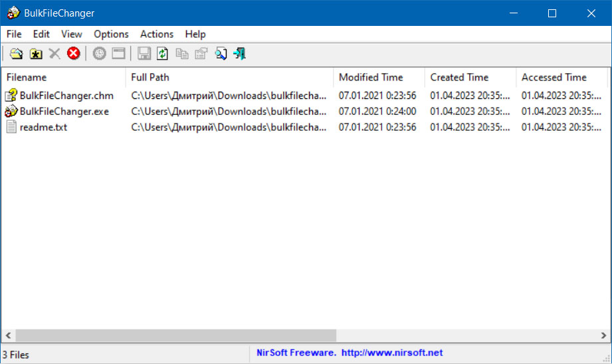Click the Add By Wildcard folder-with-asterisk icon
This screenshot has width=612, height=364.
(36, 53)
